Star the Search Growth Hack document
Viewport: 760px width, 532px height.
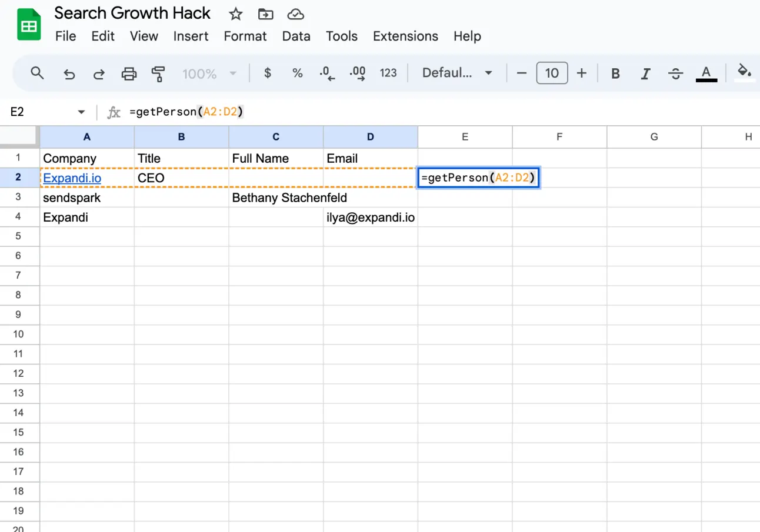(235, 14)
